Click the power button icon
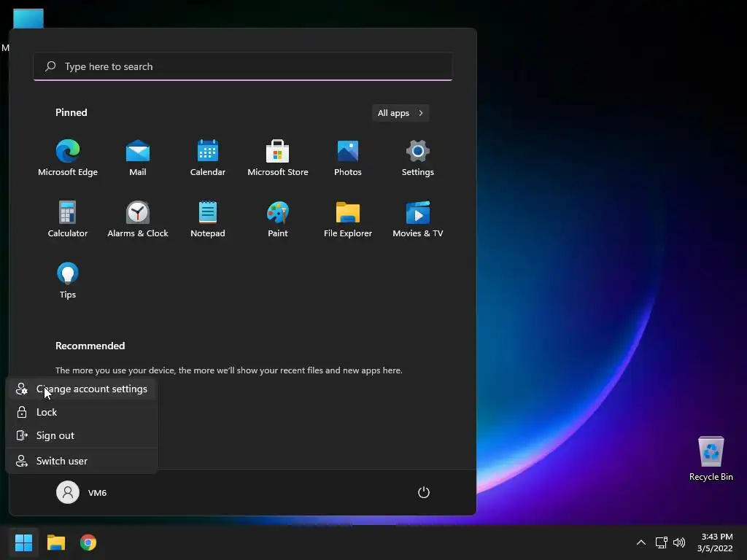The height and width of the screenshot is (560, 747). point(424,492)
